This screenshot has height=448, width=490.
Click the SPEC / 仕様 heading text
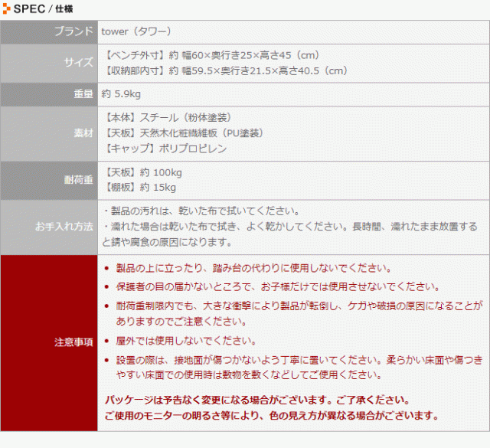44,9
